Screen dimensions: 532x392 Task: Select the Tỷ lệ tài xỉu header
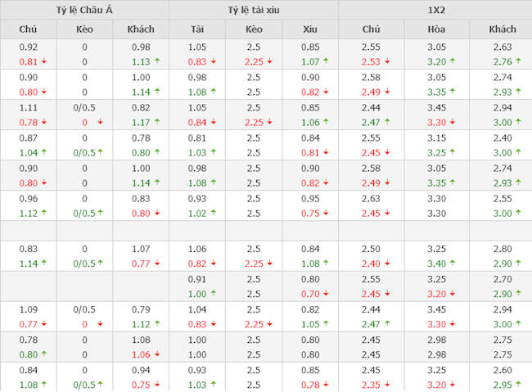click(x=254, y=9)
